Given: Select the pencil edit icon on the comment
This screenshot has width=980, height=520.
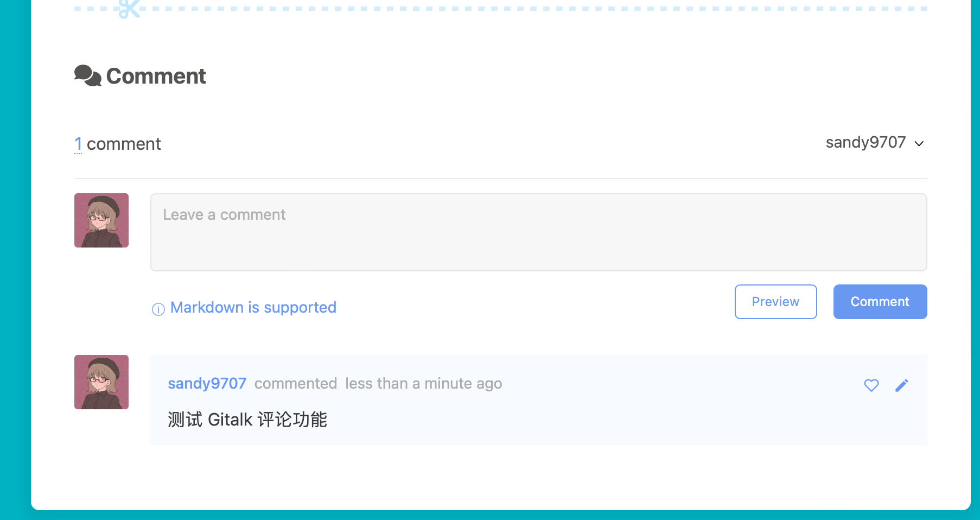Looking at the screenshot, I should pos(902,385).
